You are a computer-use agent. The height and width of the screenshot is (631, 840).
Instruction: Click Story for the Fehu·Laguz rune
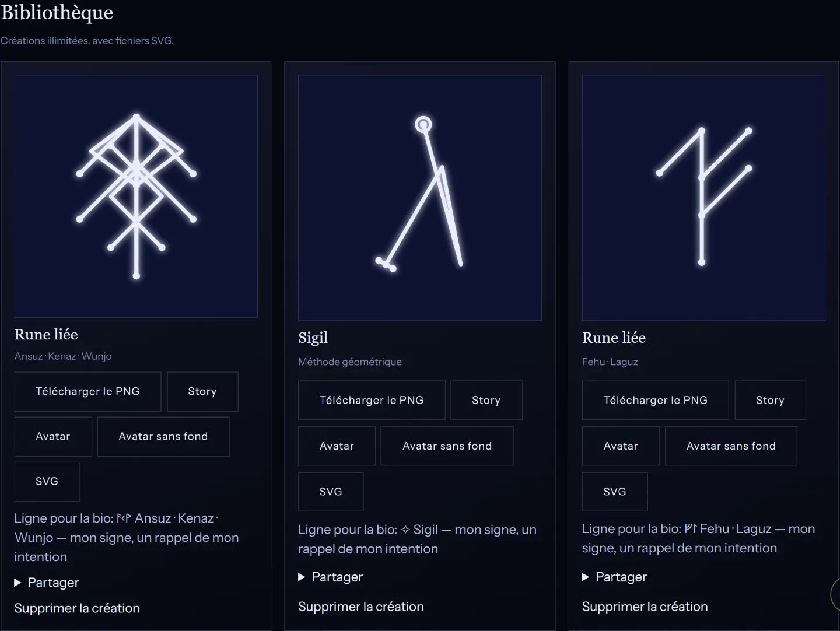(x=770, y=400)
